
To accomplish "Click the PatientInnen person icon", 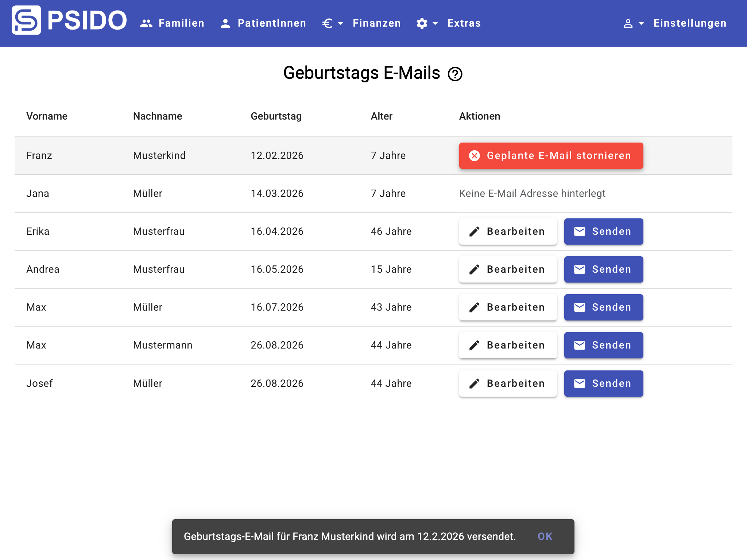I will point(225,23).
